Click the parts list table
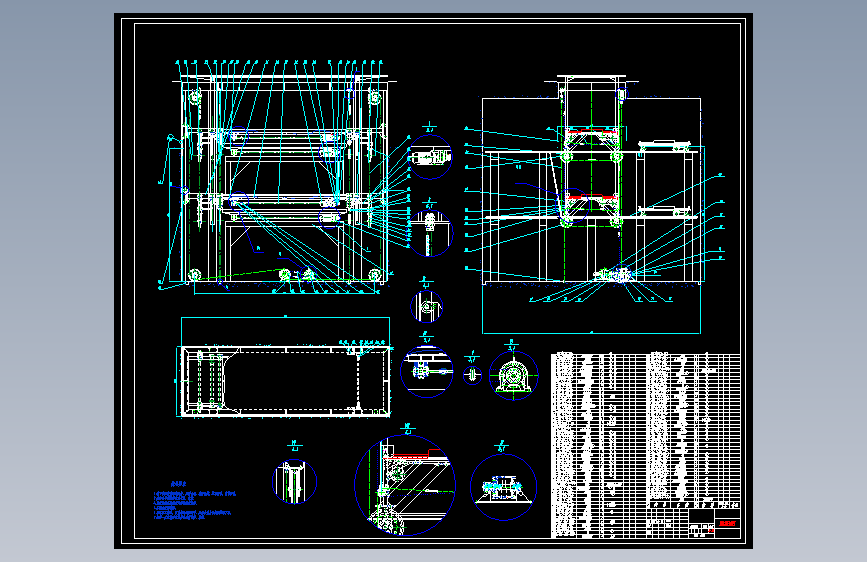Screen dimensions: 867x562 646,445
